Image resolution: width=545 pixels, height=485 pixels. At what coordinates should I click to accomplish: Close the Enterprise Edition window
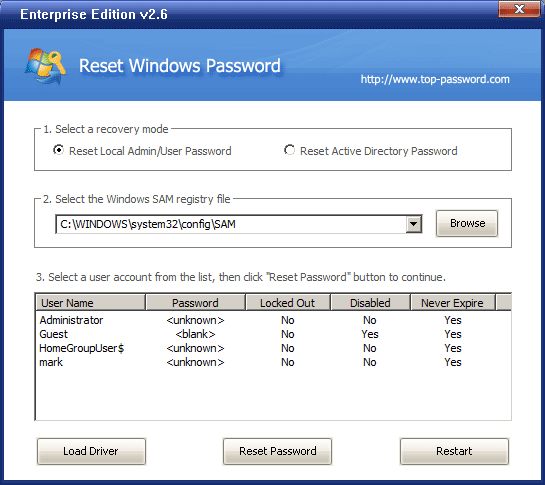click(x=519, y=9)
